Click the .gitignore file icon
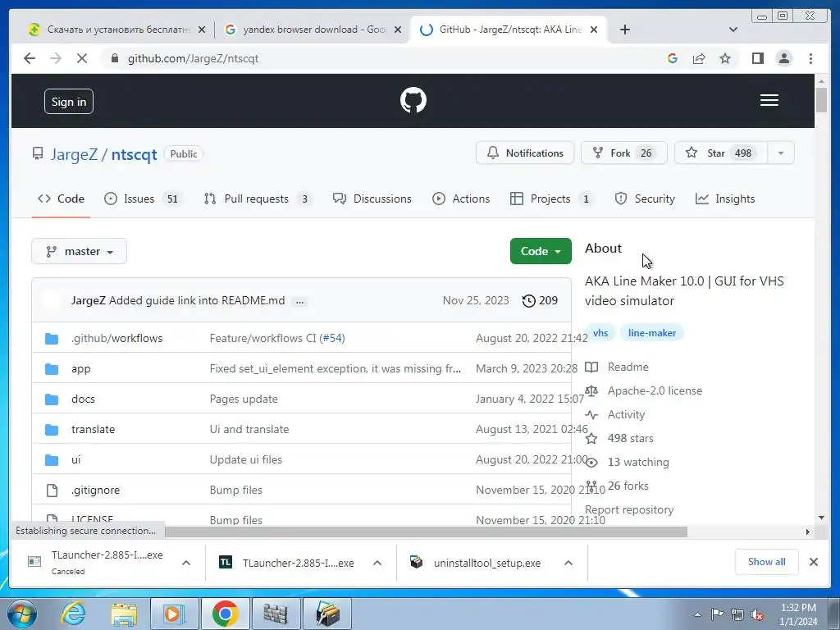 pos(52,491)
